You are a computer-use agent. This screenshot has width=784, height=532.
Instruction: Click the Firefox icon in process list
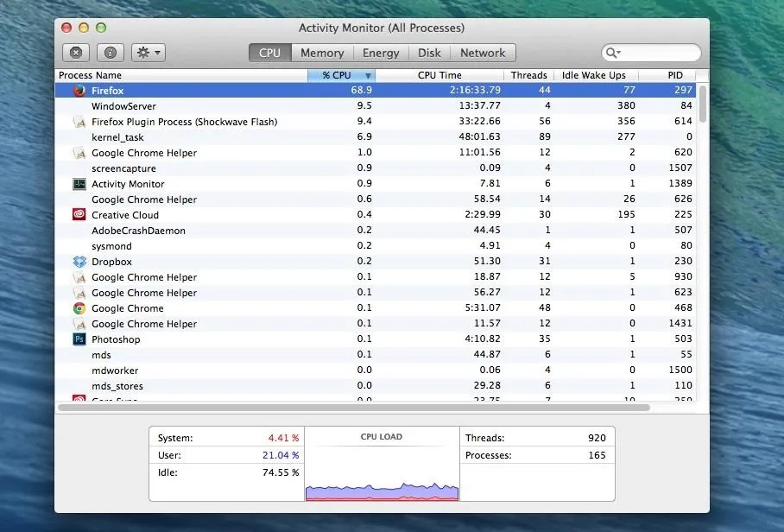coord(79,91)
